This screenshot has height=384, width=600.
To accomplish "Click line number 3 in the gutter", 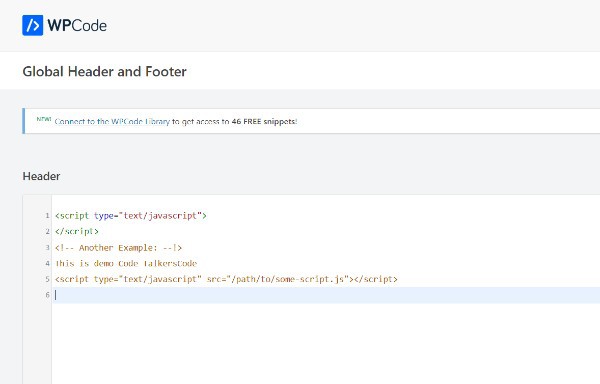I will pyautogui.click(x=47, y=247).
